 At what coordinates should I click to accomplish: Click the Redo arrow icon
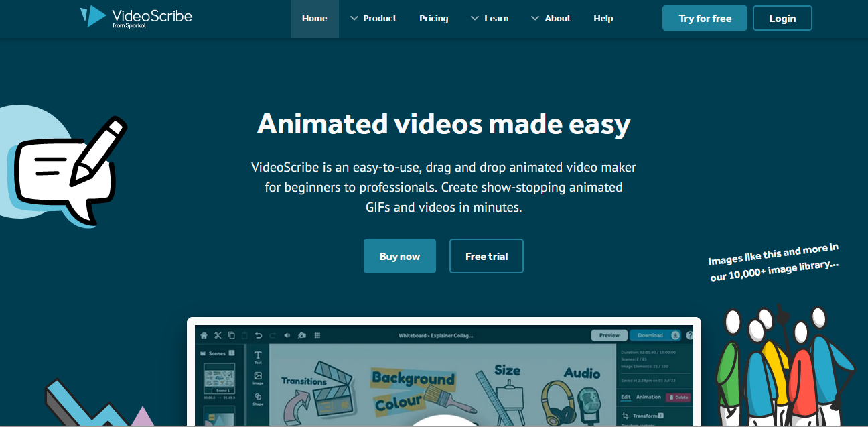point(273,335)
